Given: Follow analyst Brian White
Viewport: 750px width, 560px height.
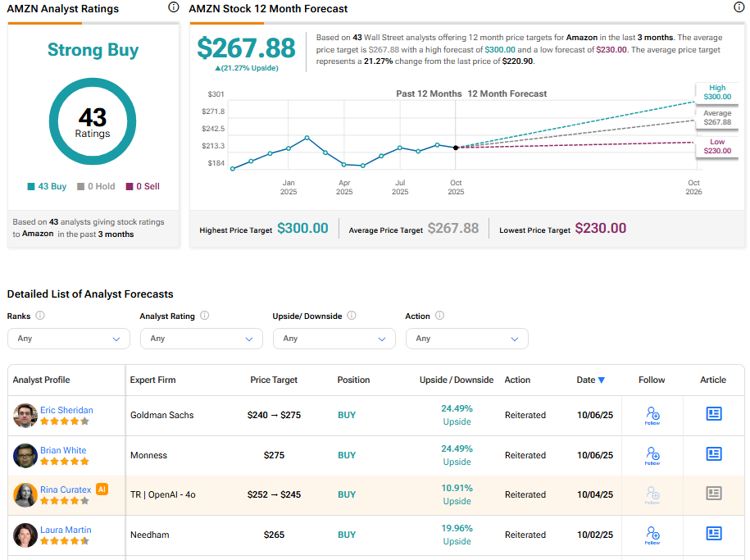Looking at the screenshot, I should click(652, 455).
